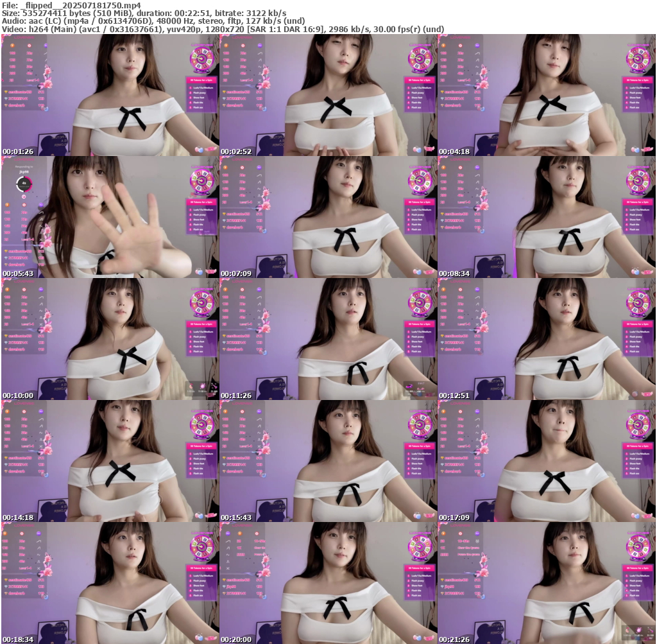Click the frame timestamped 00:08:34
The width and height of the screenshot is (657, 644).
click(x=546, y=217)
